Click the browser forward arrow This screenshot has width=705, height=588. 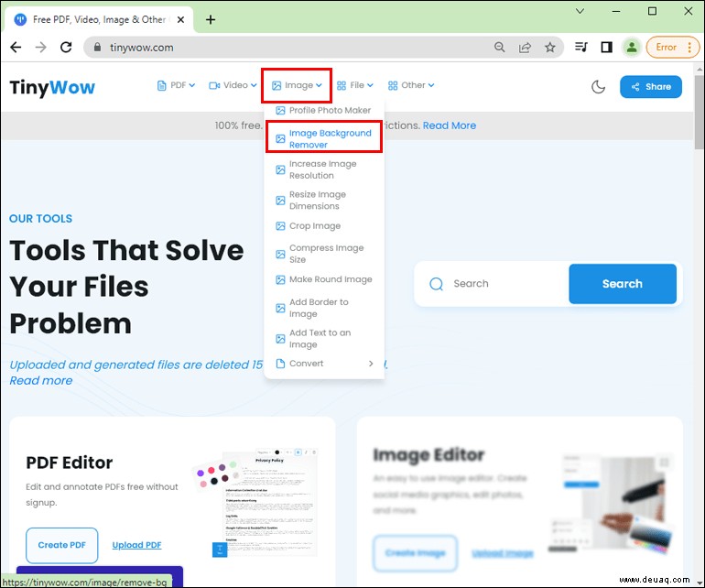pos(41,48)
